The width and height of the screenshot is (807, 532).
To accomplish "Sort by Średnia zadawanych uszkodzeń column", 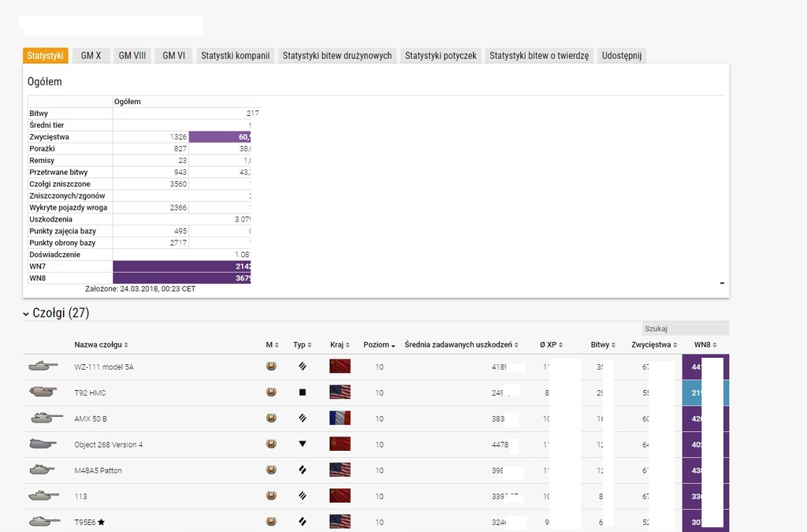I will pos(461,344).
